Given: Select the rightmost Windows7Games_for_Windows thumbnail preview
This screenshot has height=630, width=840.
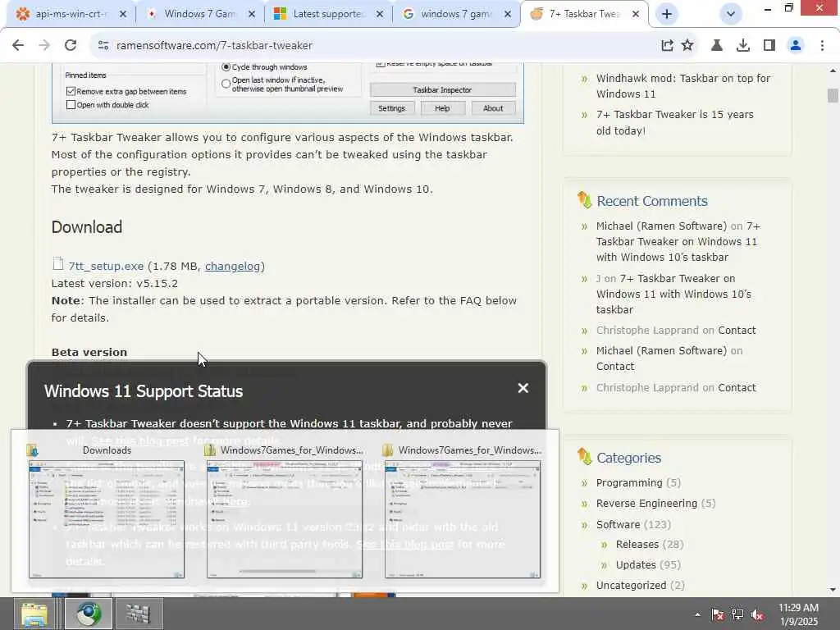Looking at the screenshot, I should pos(463,519).
